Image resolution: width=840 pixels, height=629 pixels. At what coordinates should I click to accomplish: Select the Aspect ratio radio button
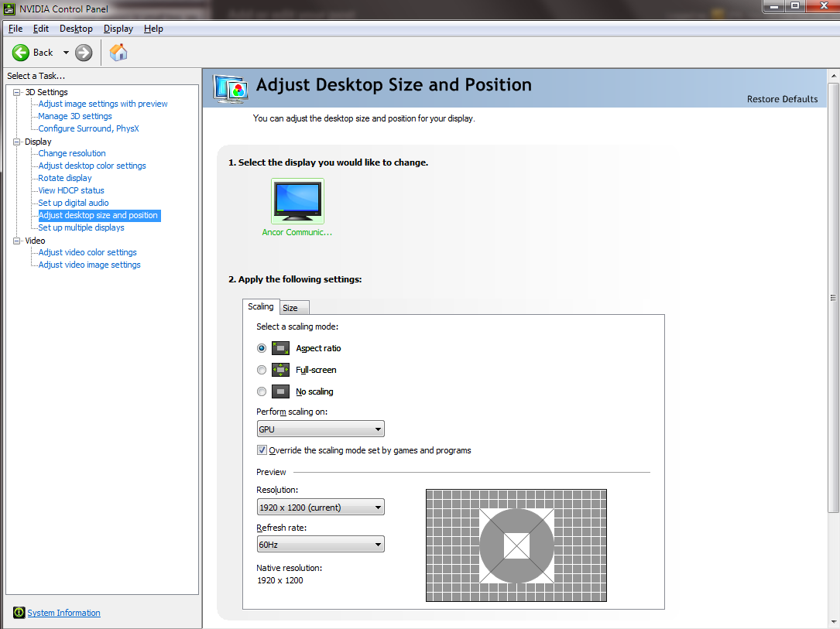(262, 348)
